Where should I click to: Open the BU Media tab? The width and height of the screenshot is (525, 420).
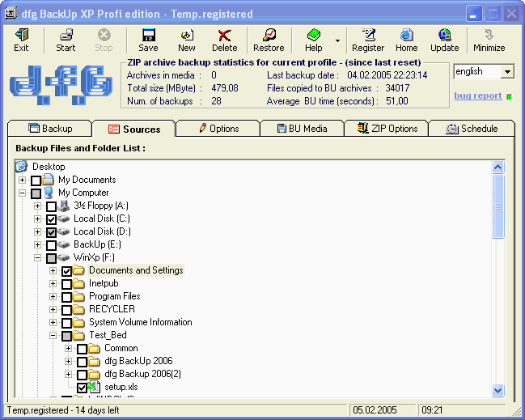click(303, 129)
